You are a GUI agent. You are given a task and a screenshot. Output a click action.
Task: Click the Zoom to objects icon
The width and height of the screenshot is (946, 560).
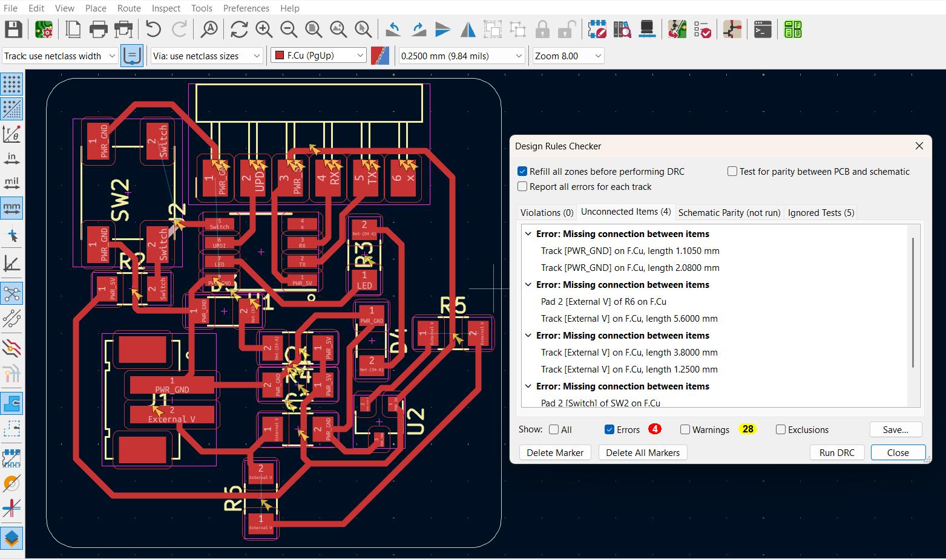pyautogui.click(x=338, y=29)
